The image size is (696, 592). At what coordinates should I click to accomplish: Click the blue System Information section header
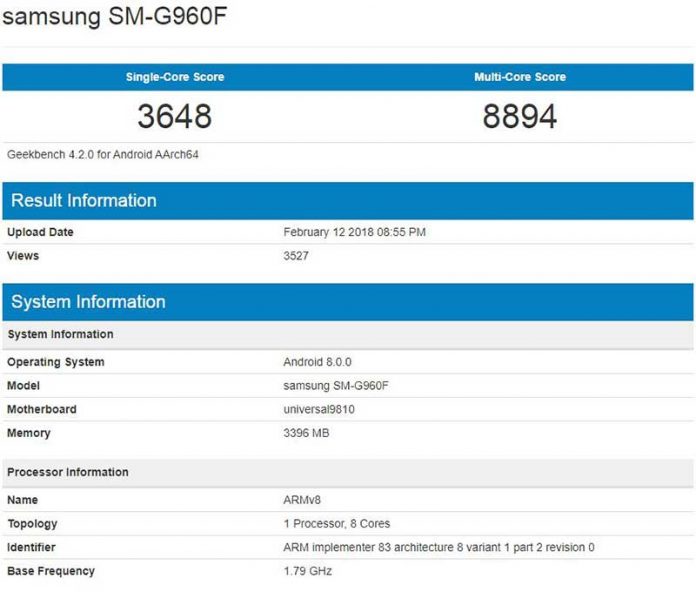[x=88, y=302]
